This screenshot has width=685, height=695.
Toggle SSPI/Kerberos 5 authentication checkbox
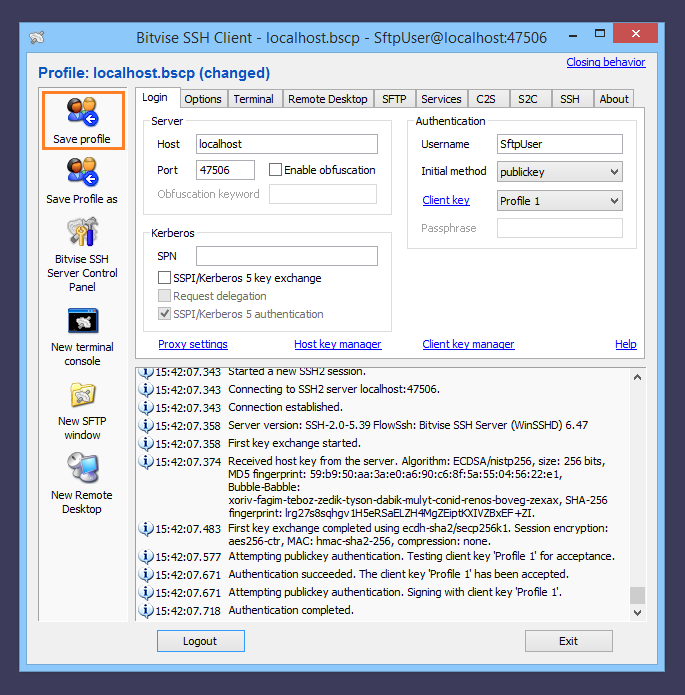(164, 314)
